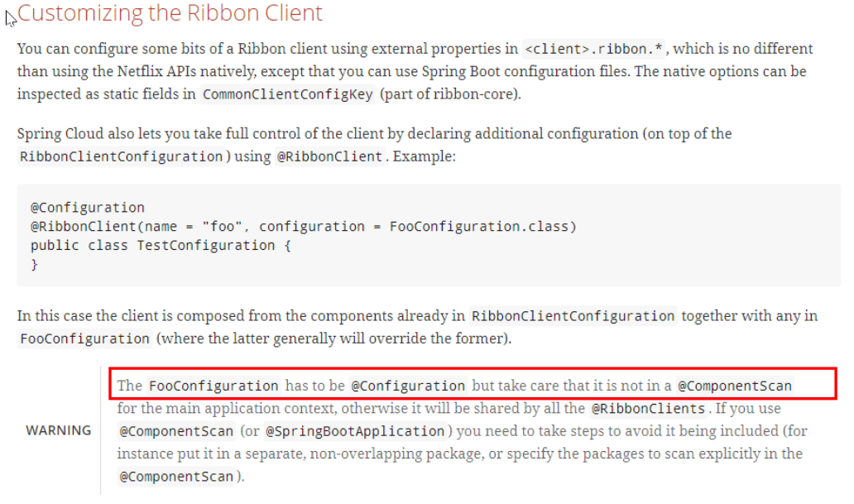The image size is (854, 504).
Task: Click 'RibbonClientConfiguration' before ') using'
Action: point(121,156)
